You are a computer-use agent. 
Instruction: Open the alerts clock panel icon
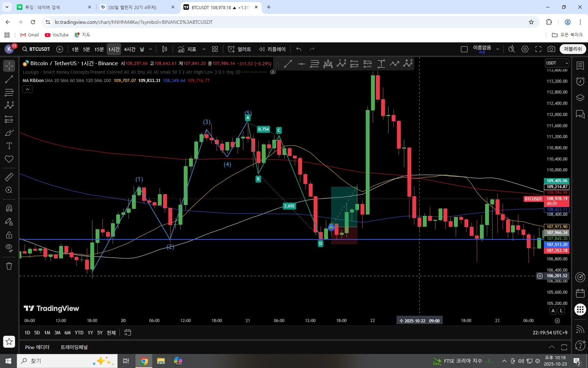coord(580,81)
